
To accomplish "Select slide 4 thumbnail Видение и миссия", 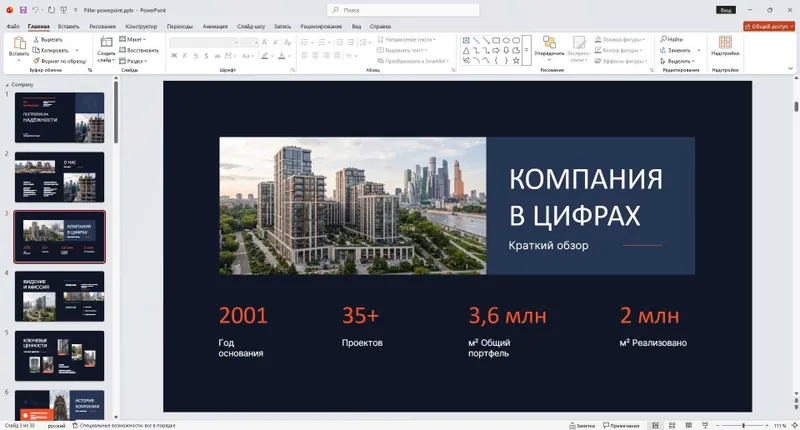I will pyautogui.click(x=60, y=296).
